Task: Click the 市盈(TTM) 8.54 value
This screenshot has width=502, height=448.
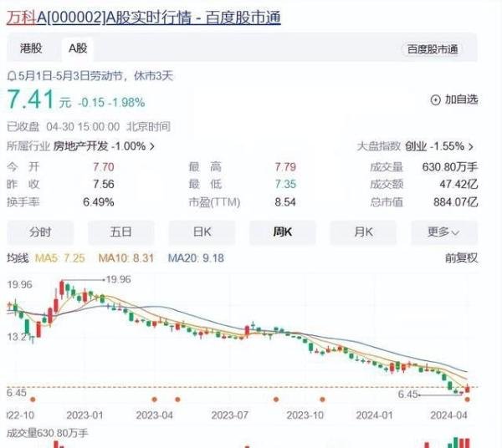Action: (285, 202)
